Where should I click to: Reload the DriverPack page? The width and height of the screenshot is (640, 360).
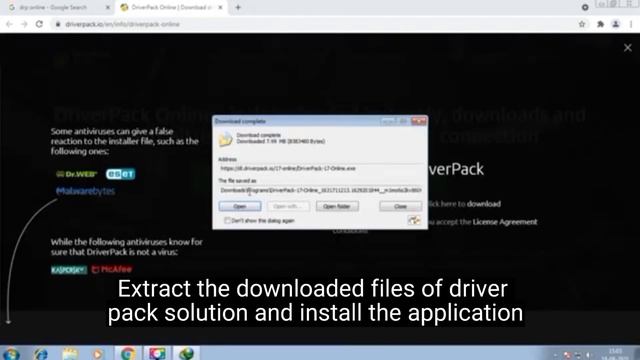[x=39, y=24]
